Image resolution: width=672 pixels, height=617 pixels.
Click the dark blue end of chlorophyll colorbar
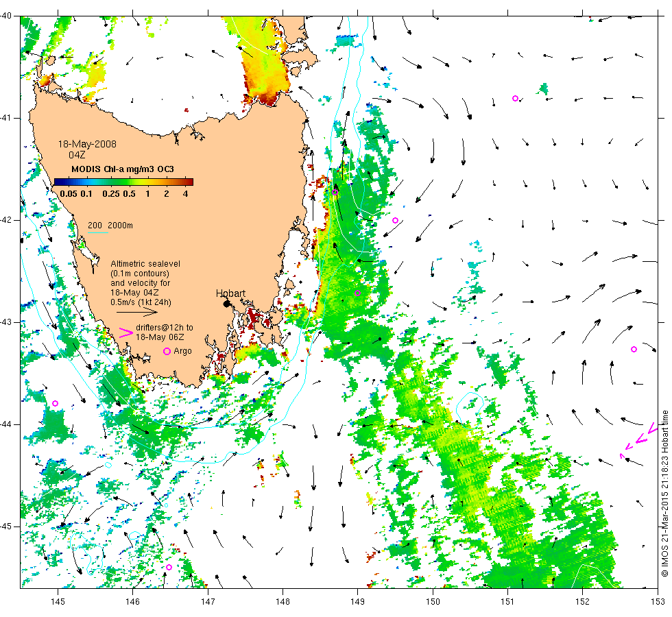pyautogui.click(x=59, y=182)
